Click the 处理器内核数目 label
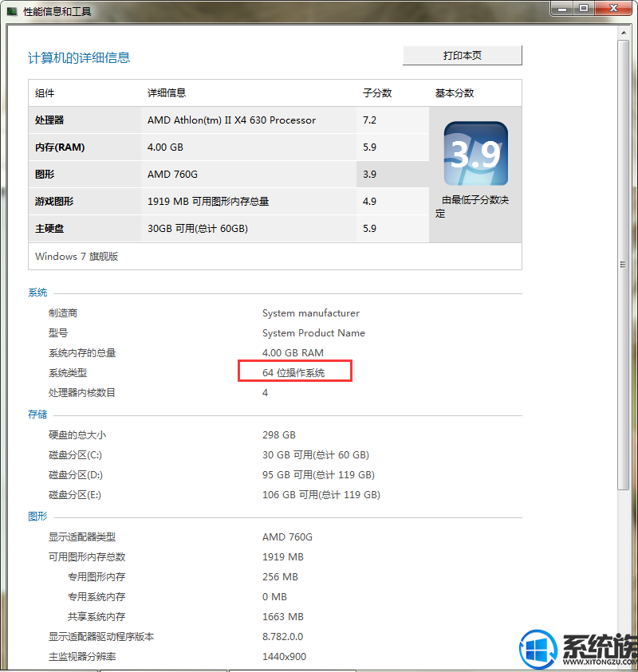The image size is (638, 672). pyautogui.click(x=82, y=392)
